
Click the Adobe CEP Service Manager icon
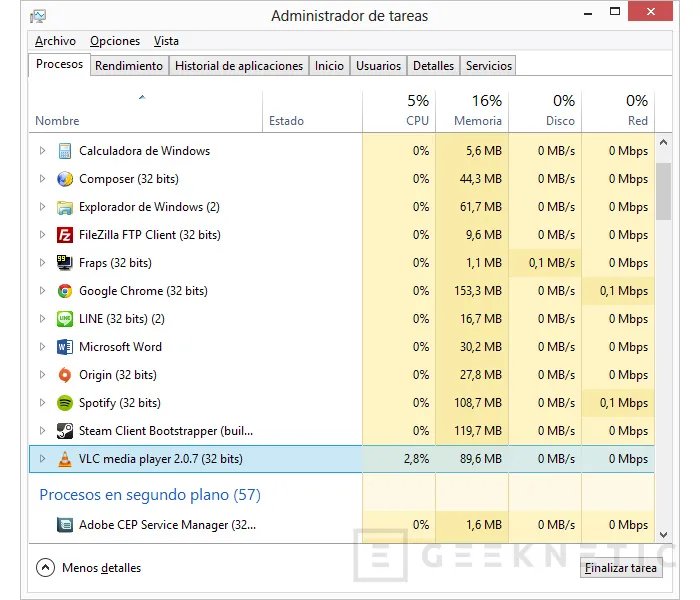coord(65,525)
